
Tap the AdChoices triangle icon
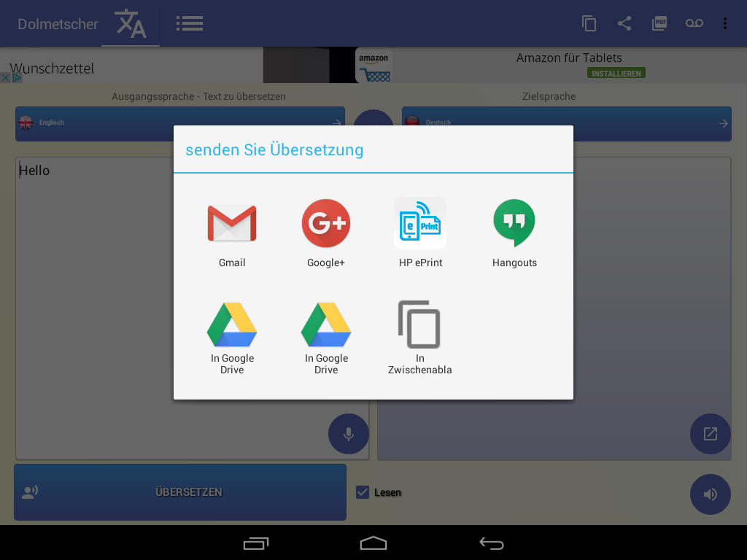(x=17, y=77)
